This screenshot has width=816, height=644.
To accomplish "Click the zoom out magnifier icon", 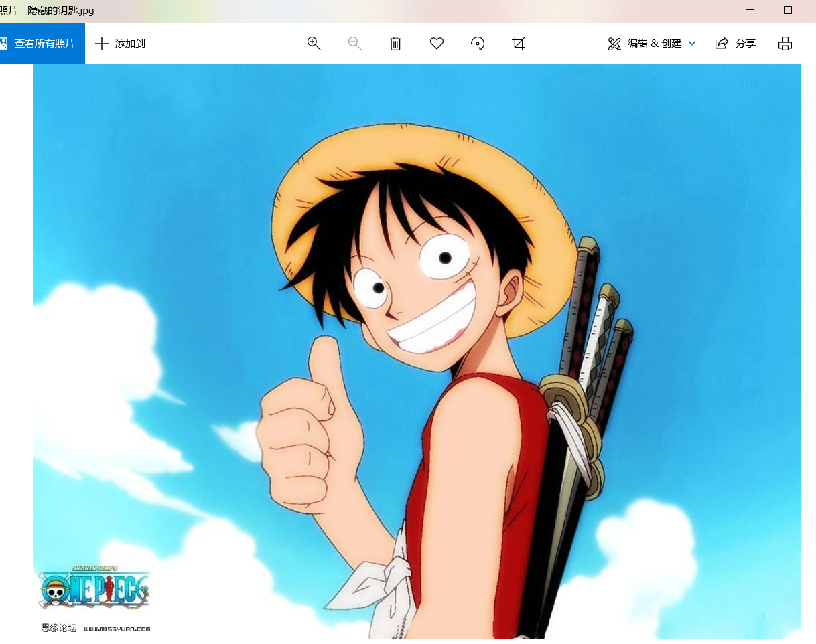I will (355, 44).
